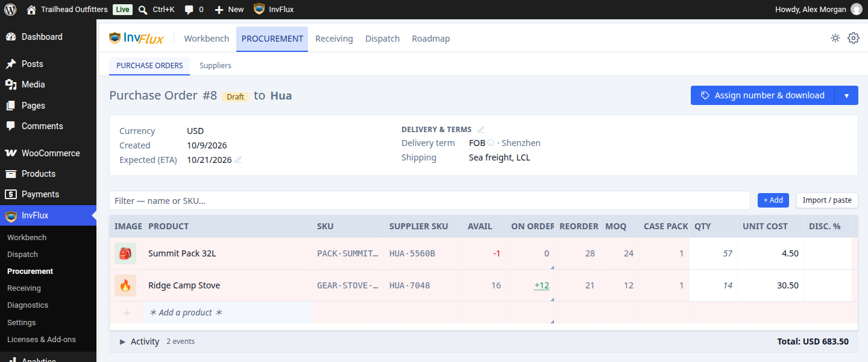
Task: Switch to the Workbench top tab
Action: 207,39
